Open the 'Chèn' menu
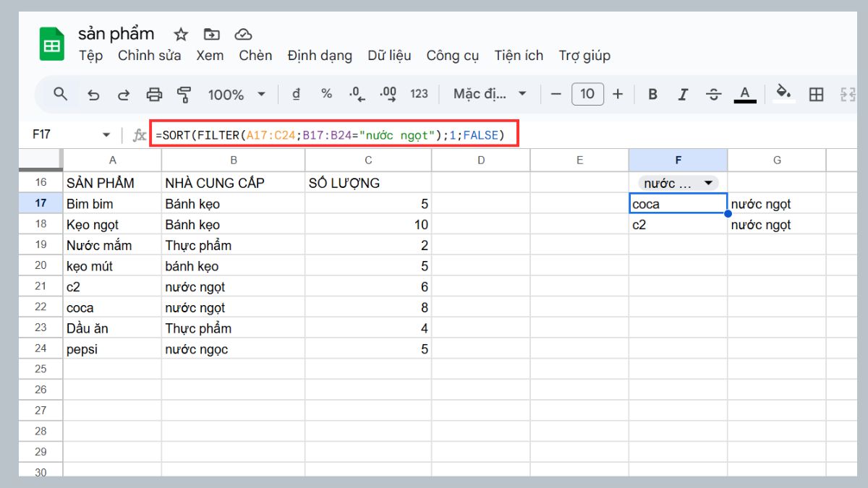 (255, 56)
